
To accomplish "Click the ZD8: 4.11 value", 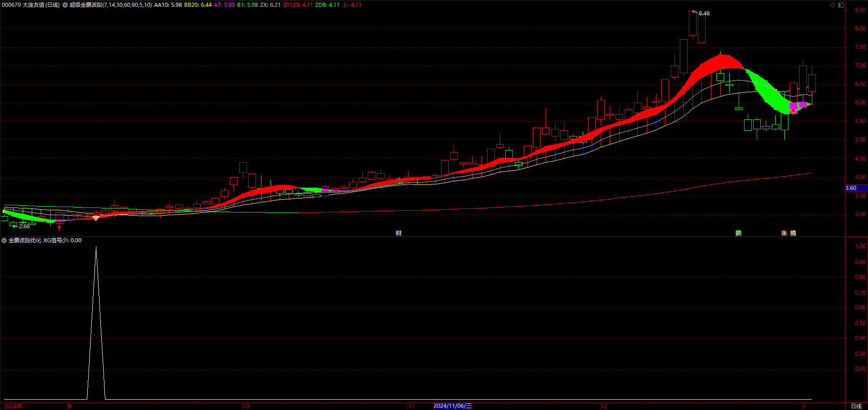I will click(327, 5).
